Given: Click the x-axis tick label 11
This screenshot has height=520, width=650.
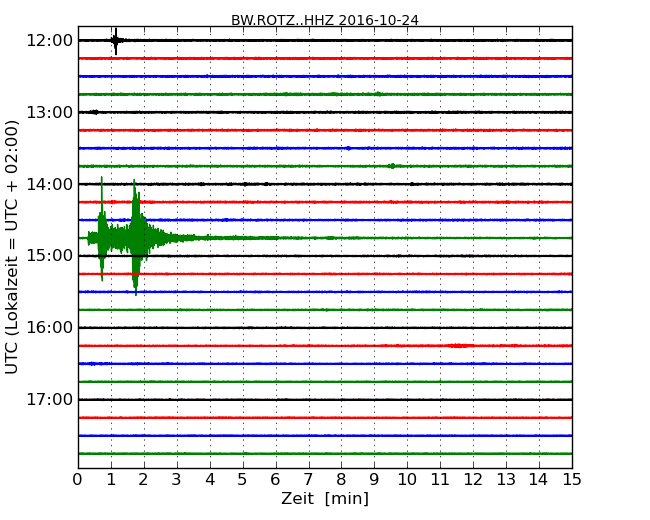Looking at the screenshot, I should (x=440, y=480).
